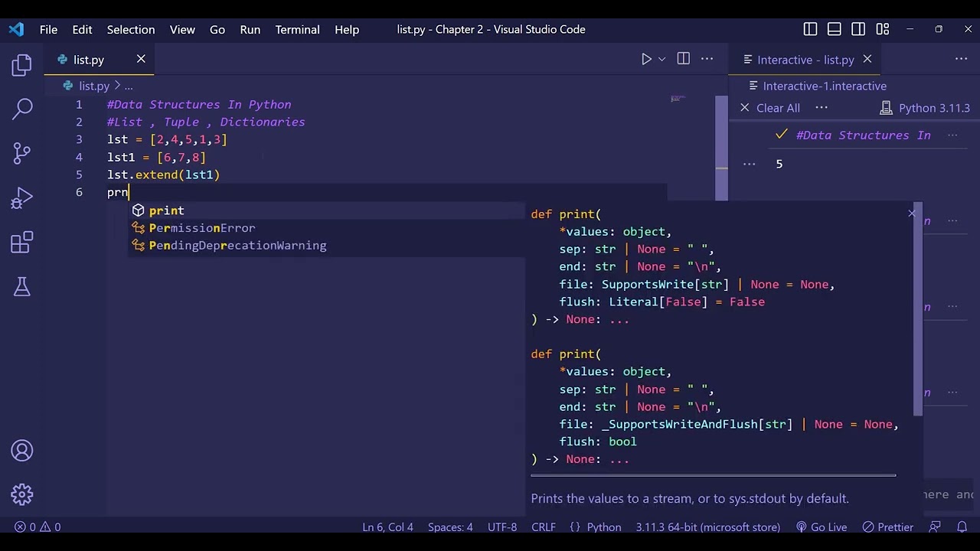
Task: Open the Search view in activity bar
Action: click(22, 109)
